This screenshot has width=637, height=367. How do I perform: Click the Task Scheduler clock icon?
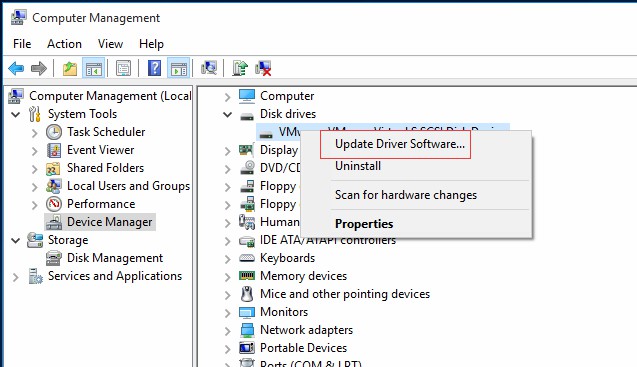click(54, 132)
